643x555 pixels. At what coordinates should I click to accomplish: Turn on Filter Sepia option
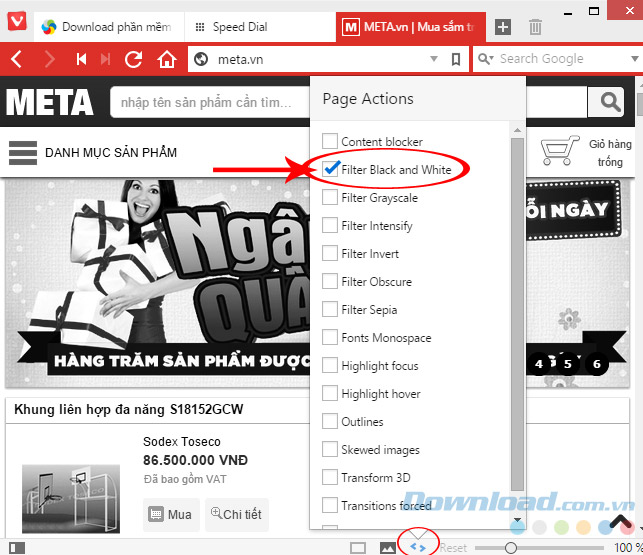(x=330, y=310)
